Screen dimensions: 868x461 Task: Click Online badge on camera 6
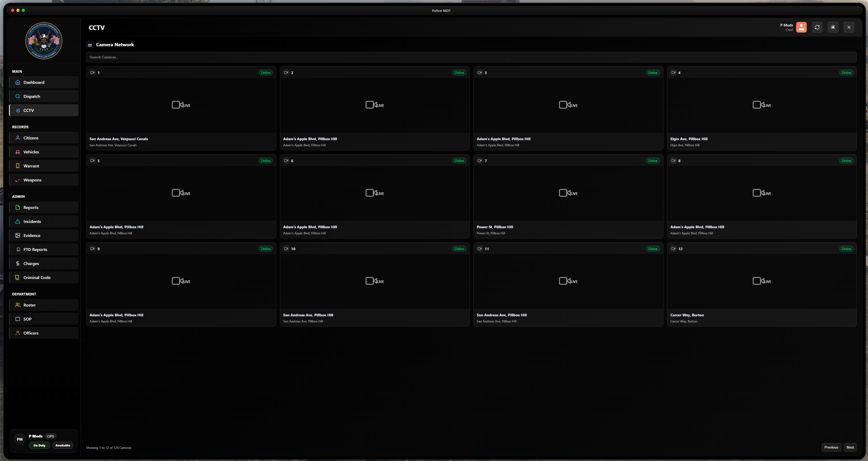[x=459, y=161]
